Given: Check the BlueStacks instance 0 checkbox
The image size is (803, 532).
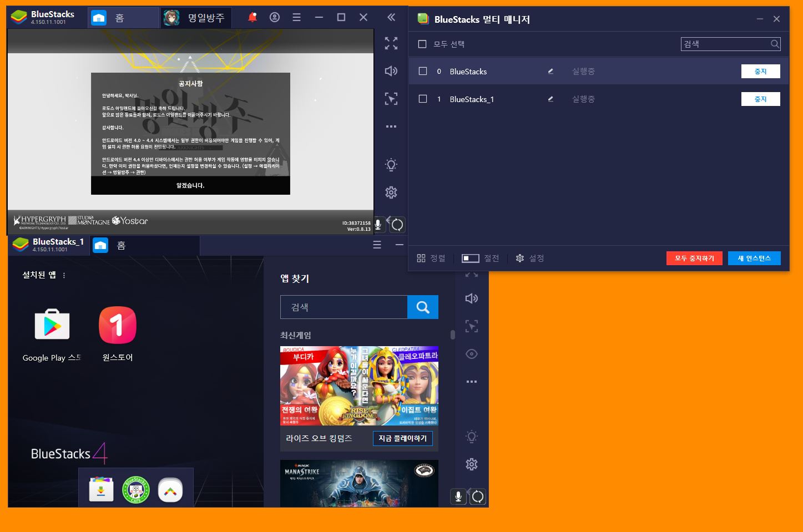Looking at the screenshot, I should coord(423,71).
